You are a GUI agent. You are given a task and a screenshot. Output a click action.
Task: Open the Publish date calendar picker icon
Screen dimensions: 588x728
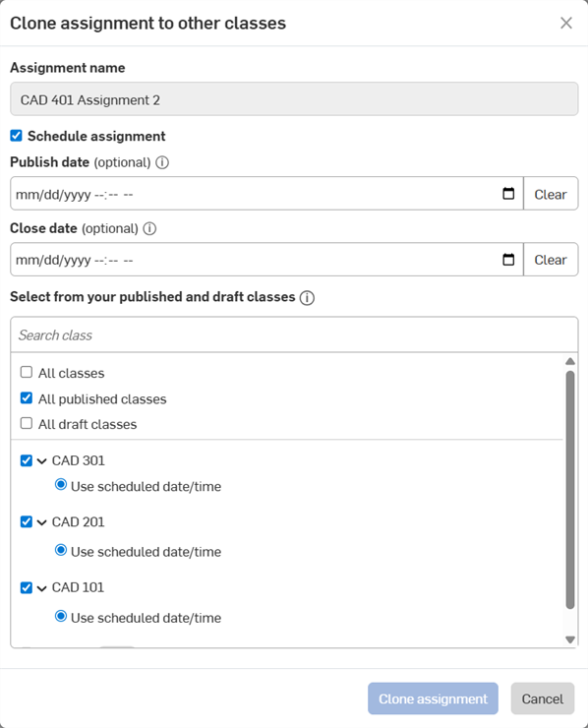pos(508,194)
